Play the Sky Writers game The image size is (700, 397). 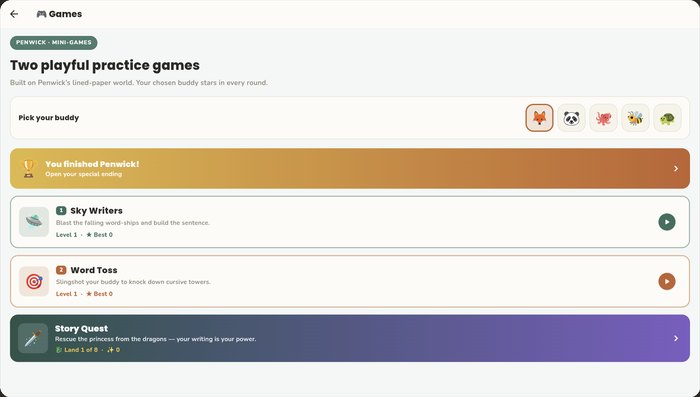point(667,222)
